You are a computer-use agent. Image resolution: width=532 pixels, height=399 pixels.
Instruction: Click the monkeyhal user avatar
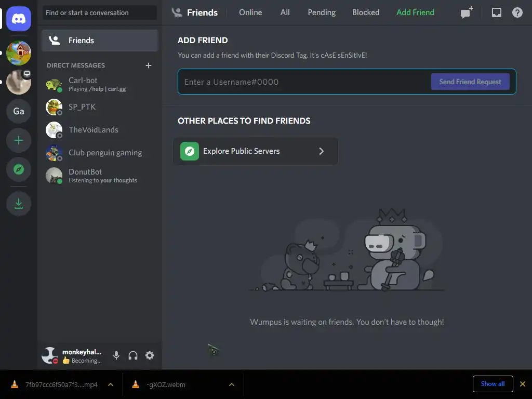pyautogui.click(x=50, y=355)
